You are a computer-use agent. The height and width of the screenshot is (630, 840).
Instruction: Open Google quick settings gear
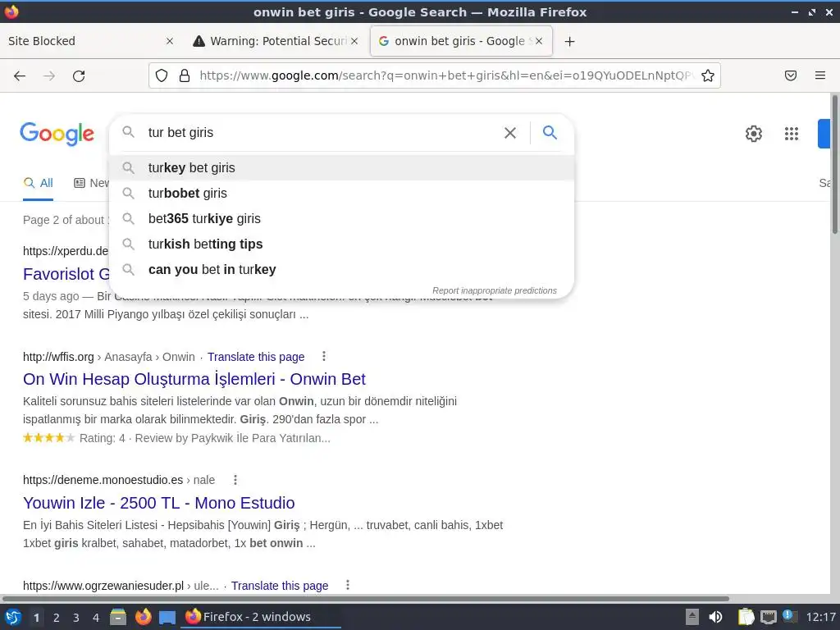tap(754, 134)
